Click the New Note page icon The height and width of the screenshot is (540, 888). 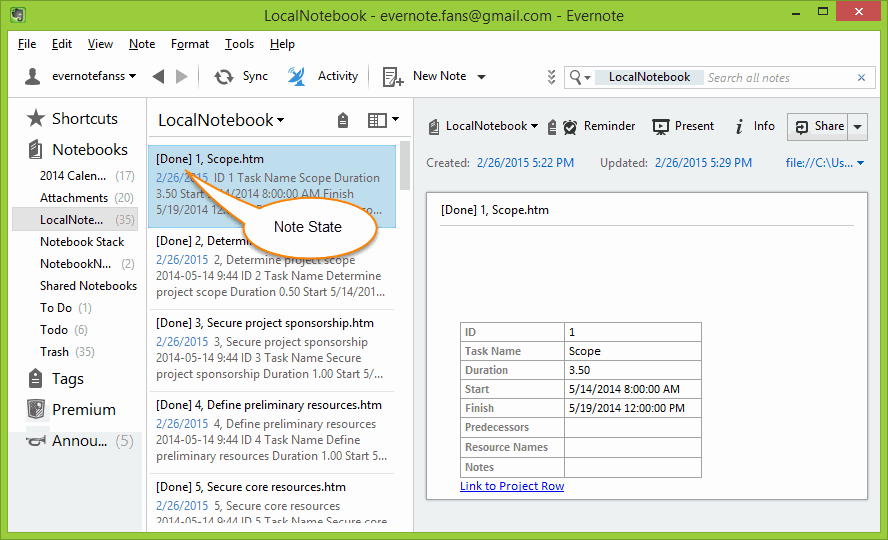click(392, 76)
